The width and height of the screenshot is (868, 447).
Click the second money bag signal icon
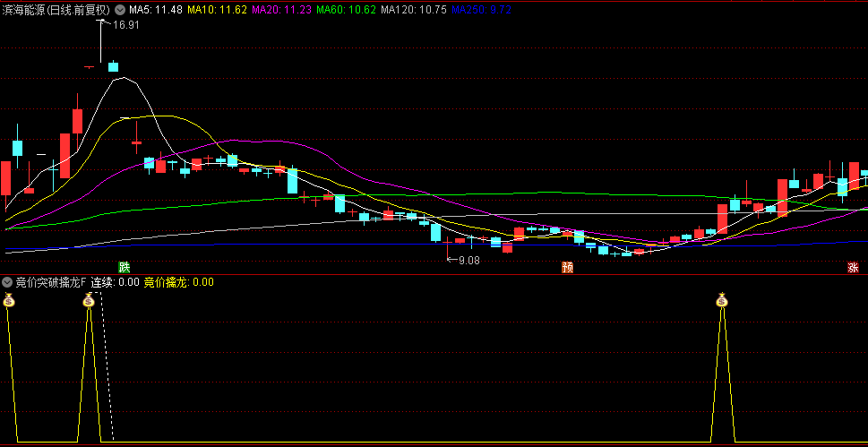[x=89, y=300]
